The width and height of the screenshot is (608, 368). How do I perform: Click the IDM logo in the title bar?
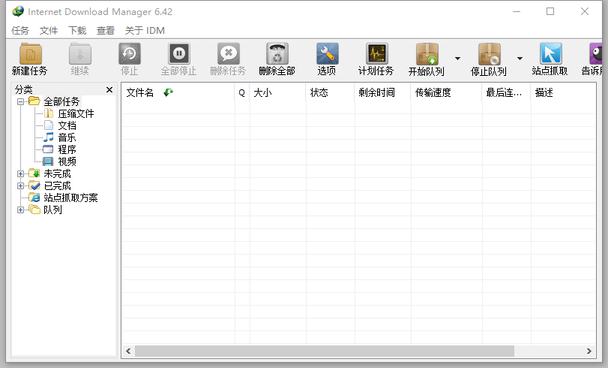point(18,11)
